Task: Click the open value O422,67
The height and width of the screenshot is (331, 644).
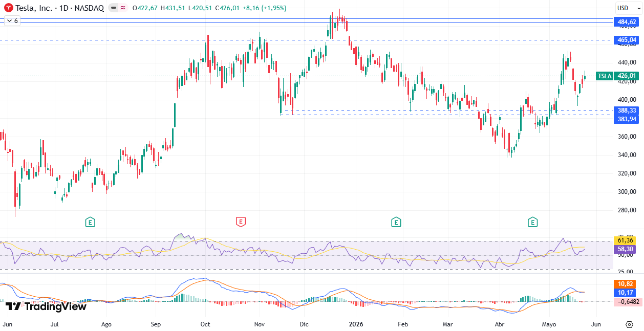Action: (145, 8)
